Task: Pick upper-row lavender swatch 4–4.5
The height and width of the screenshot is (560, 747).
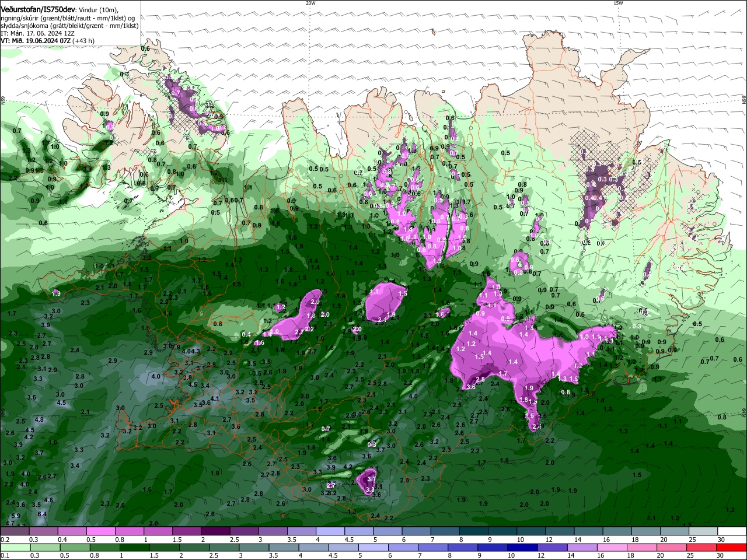Action: (x=329, y=531)
